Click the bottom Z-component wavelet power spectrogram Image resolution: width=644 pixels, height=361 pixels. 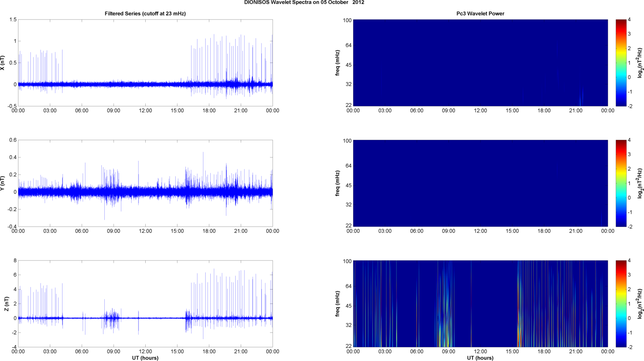point(480,304)
